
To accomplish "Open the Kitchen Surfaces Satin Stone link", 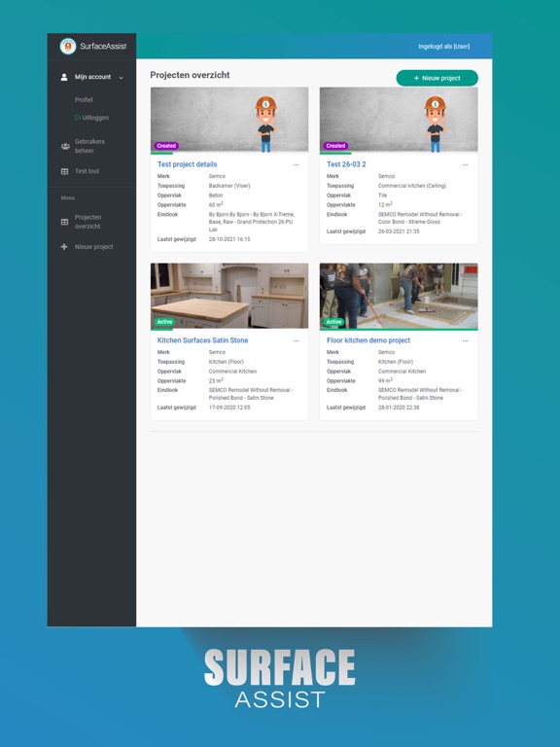I will (202, 340).
